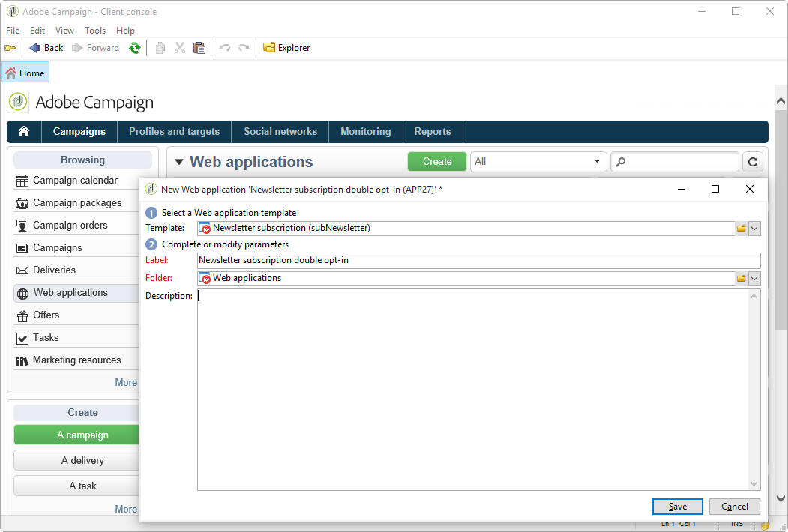Click the Paste clipboard icon

[x=199, y=48]
